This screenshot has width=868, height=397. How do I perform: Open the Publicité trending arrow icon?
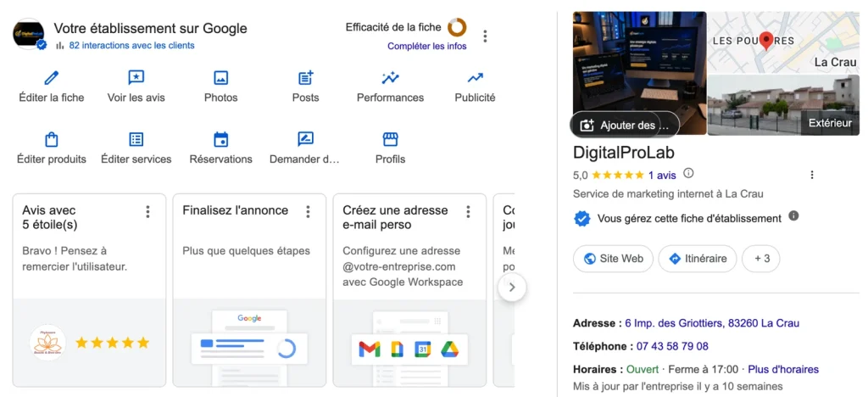[475, 77]
